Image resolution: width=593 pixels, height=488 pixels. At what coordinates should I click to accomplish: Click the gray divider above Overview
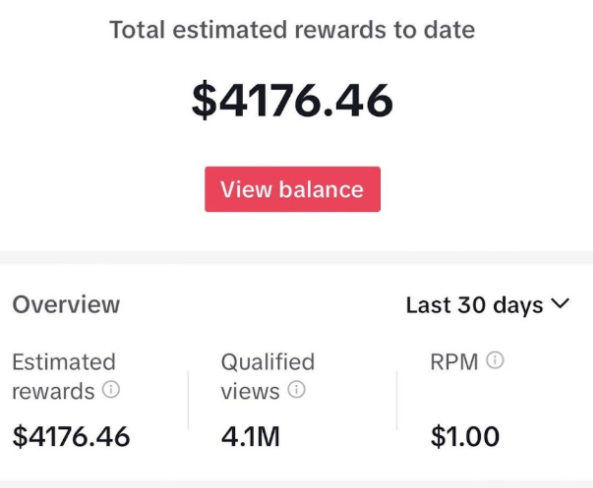(296, 257)
